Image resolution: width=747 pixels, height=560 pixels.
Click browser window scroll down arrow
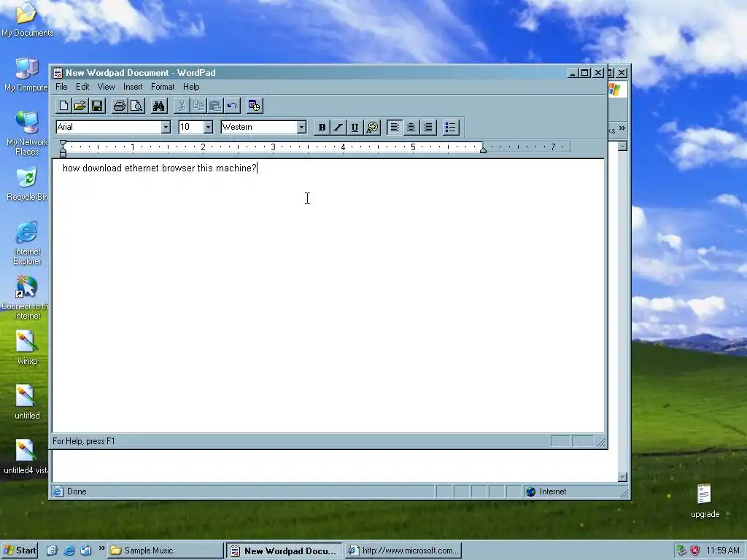click(622, 477)
